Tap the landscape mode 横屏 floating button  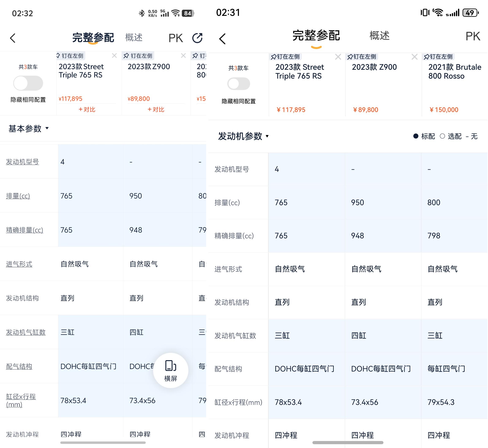click(170, 370)
